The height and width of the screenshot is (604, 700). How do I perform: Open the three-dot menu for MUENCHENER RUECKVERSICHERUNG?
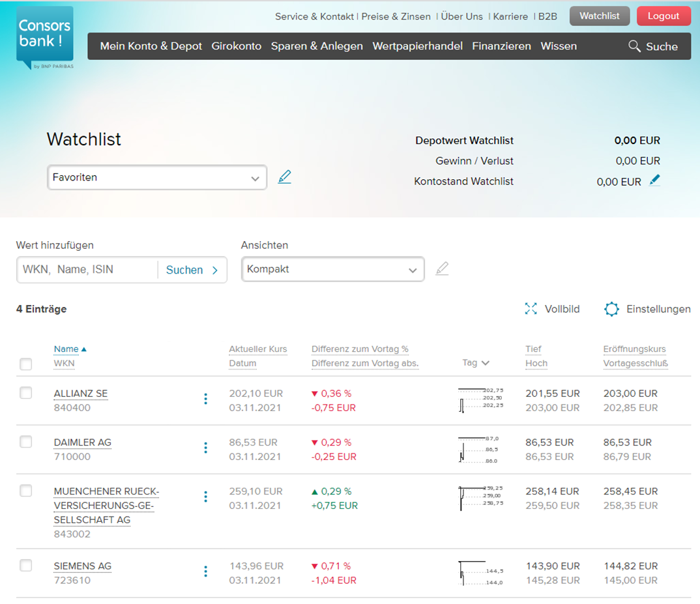[205, 496]
